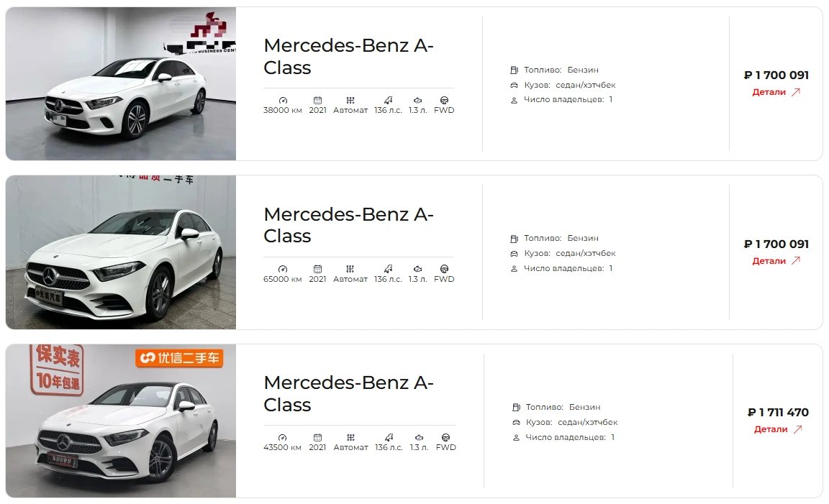
Task: Click steering wheel FWD icon in second listing
Action: pos(444,269)
